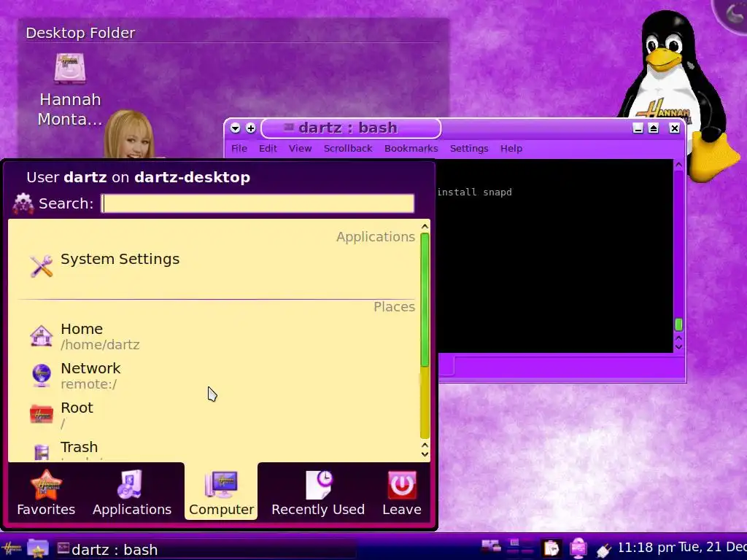
Task: Click the Desktop Folder widget title
Action: point(80,33)
